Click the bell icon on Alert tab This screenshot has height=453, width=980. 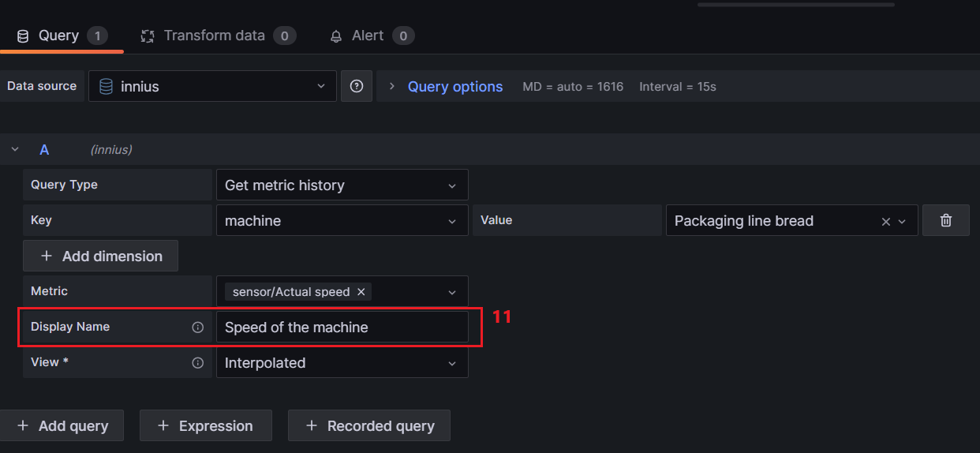(x=336, y=36)
